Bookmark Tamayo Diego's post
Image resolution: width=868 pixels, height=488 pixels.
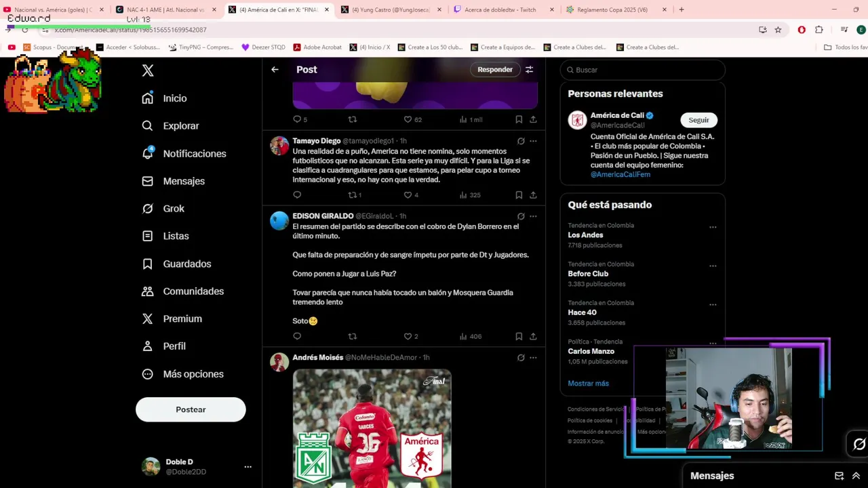tap(519, 195)
